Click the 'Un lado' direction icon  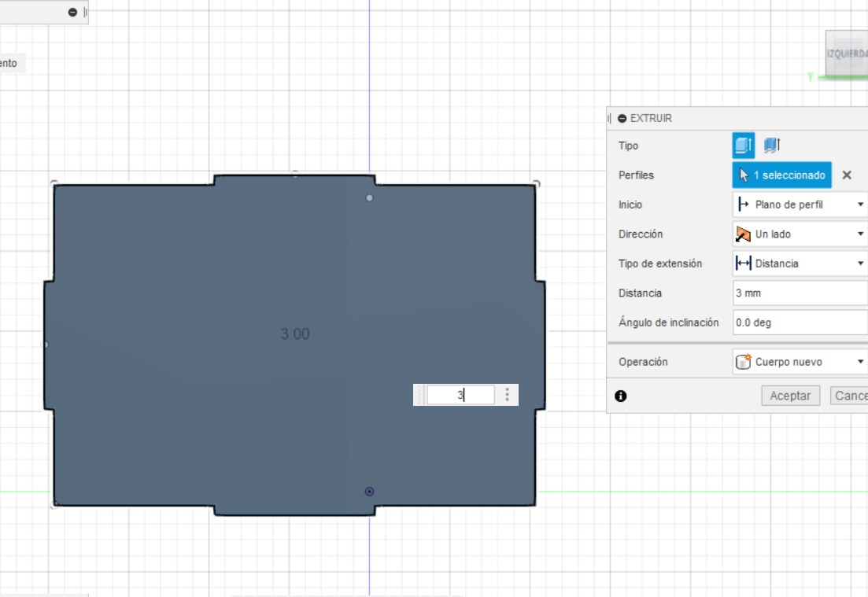743,234
